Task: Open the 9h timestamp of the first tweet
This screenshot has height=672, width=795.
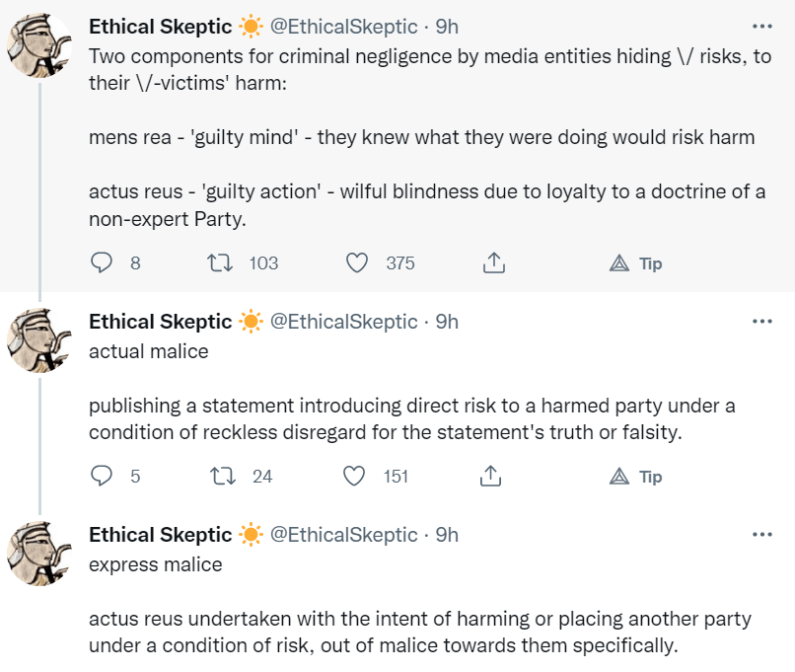Action: coord(448,27)
